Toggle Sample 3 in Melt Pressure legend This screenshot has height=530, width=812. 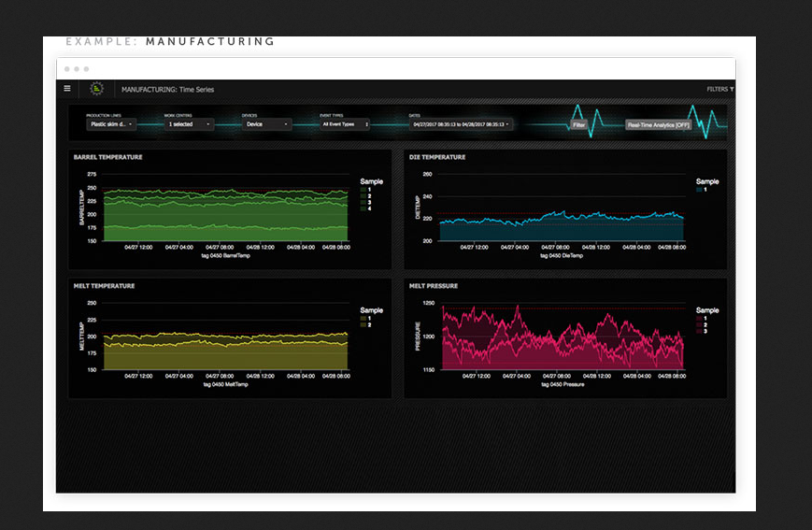pyautogui.click(x=700, y=331)
